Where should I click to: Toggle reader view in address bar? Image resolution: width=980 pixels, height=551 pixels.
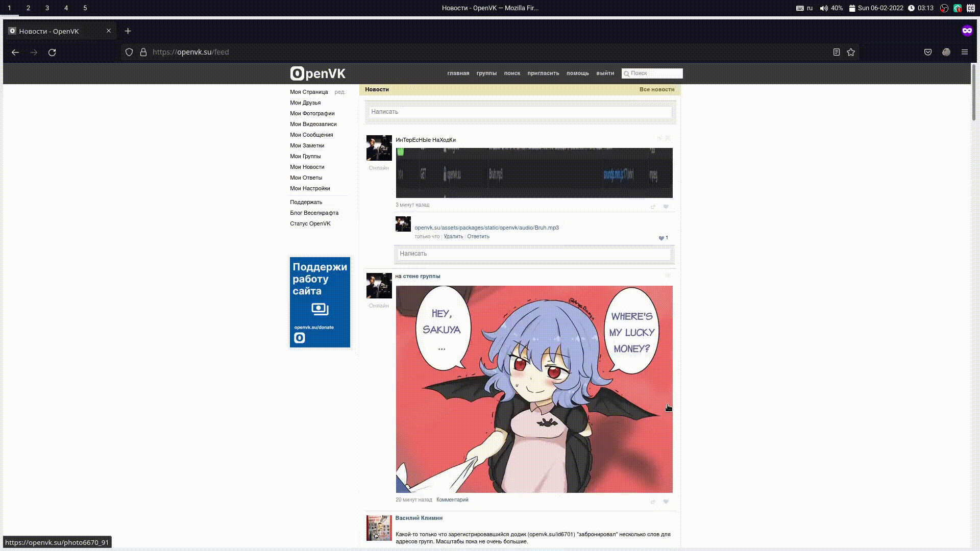(x=836, y=52)
